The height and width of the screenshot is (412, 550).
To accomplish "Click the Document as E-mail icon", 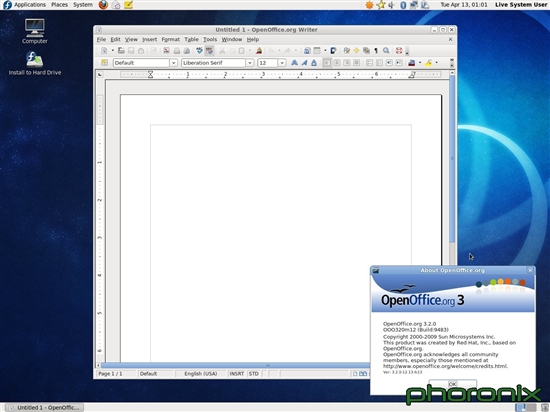I will [x=141, y=51].
